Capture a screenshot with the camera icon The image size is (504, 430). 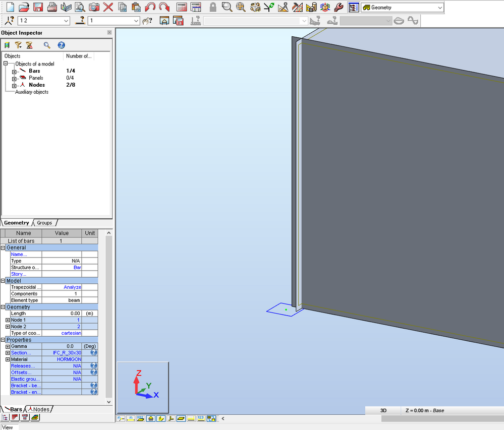pos(93,7)
